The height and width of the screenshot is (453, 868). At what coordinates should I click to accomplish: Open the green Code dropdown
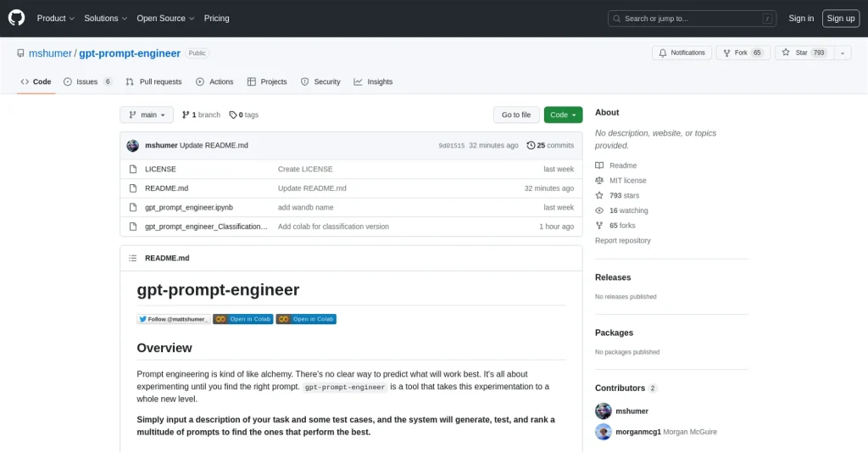pos(563,115)
